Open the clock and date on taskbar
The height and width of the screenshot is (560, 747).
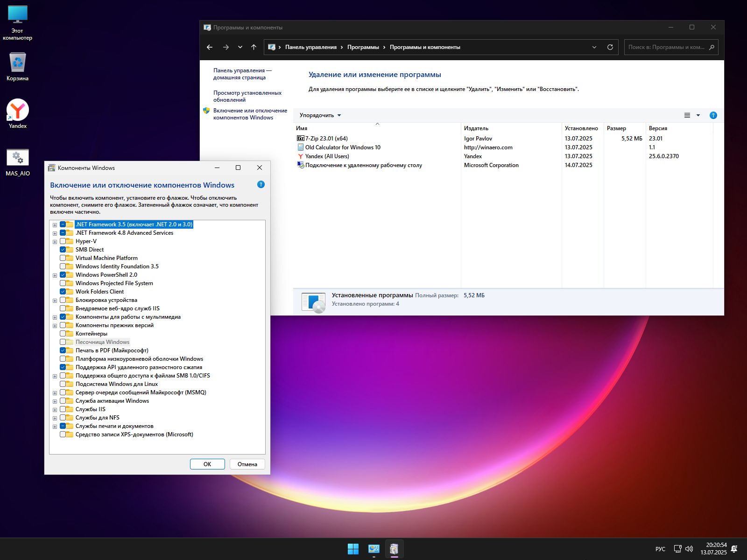click(714, 549)
